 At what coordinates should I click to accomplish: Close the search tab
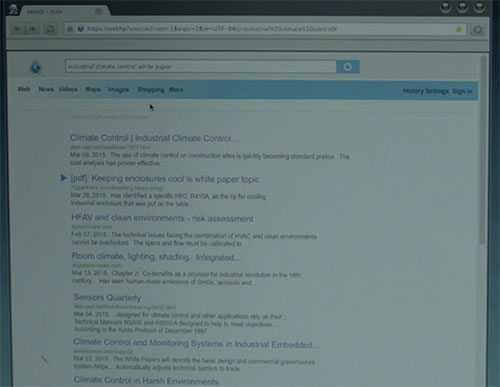pyautogui.click(x=99, y=11)
